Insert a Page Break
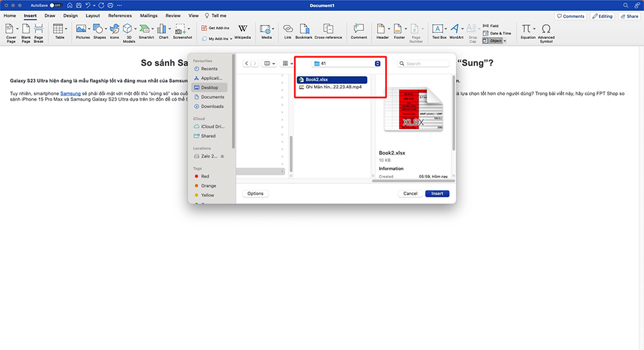The height and width of the screenshot is (350, 644). [39, 33]
